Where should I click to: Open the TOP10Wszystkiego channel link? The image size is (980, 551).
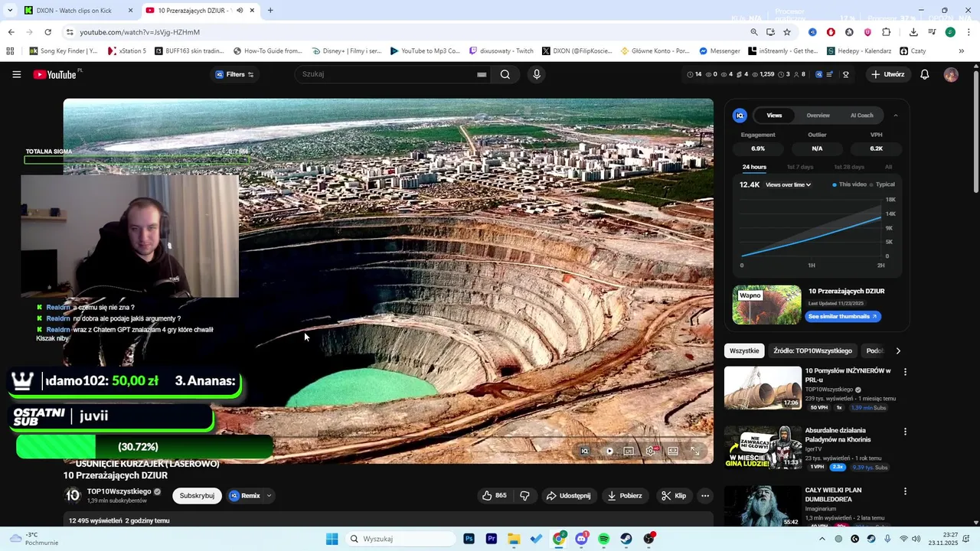click(x=119, y=491)
